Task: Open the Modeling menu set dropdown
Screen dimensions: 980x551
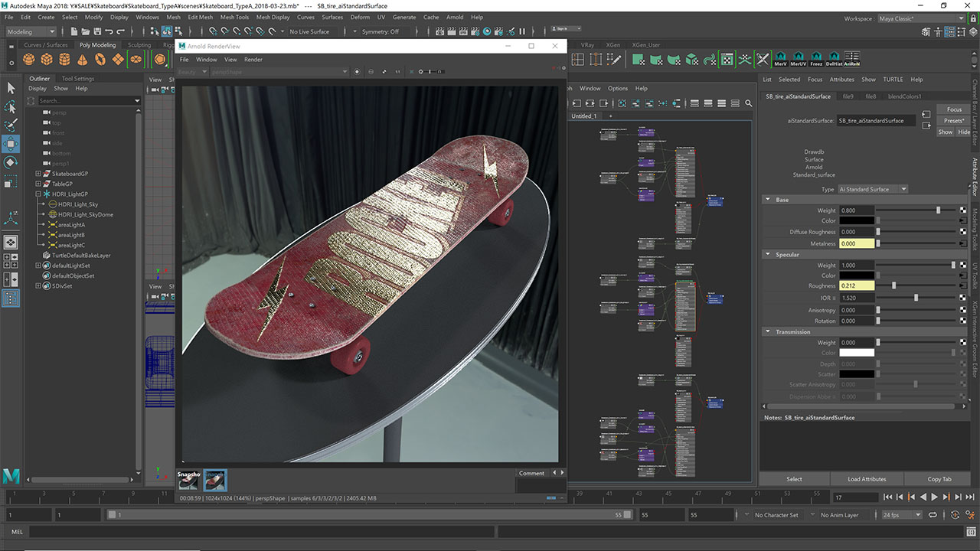Action: pyautogui.click(x=31, y=31)
